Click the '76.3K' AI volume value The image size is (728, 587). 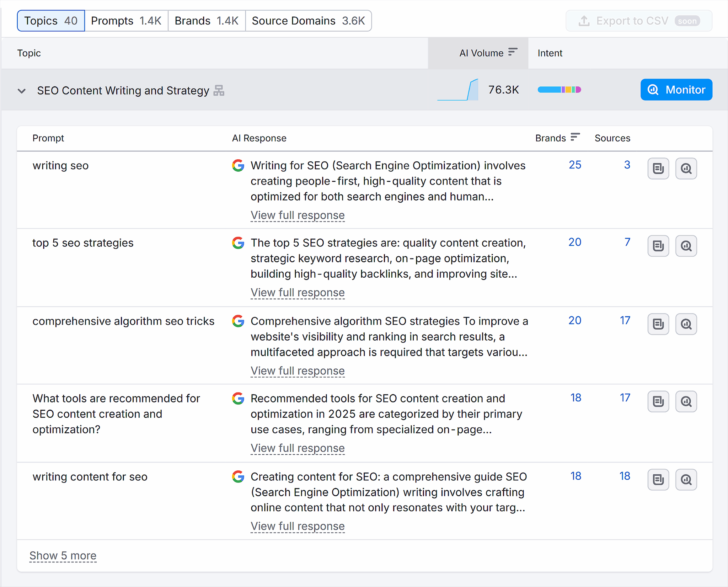[503, 90]
